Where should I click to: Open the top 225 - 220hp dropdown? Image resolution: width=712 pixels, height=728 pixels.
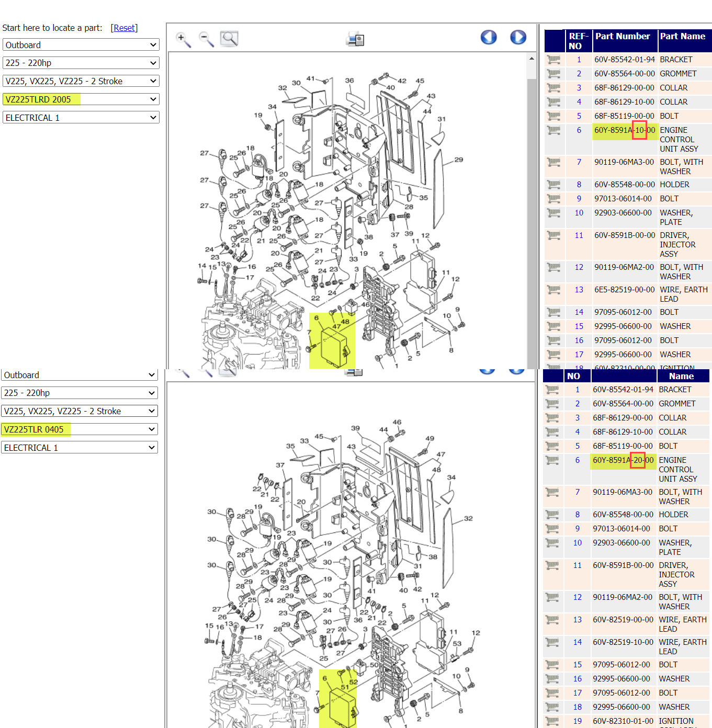[x=81, y=63]
